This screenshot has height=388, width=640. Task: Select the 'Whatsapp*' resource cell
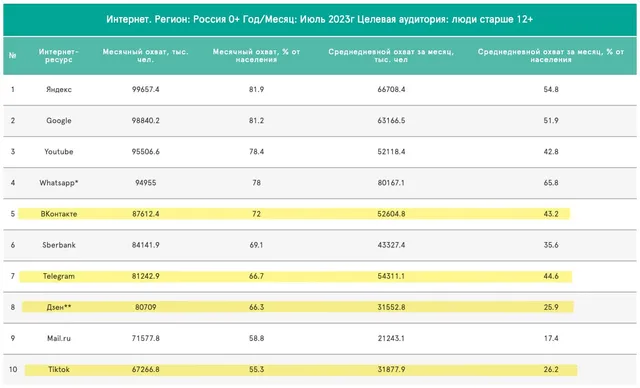point(59,183)
